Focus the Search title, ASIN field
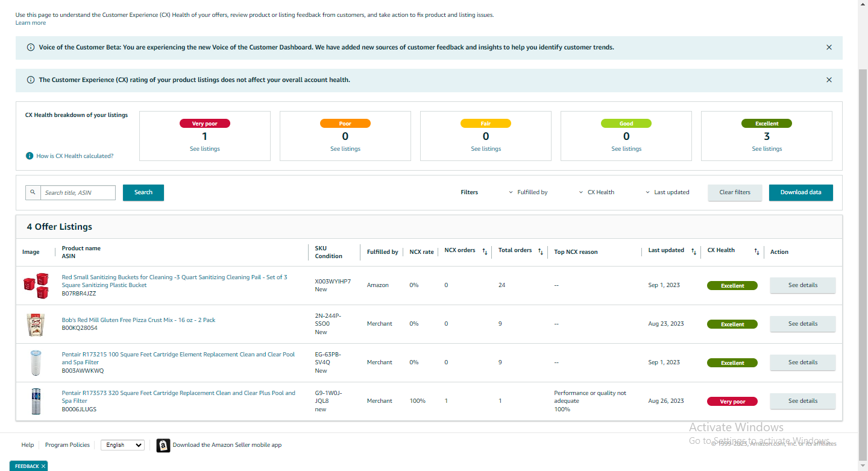Screen dimensions: 868x471 point(78,192)
